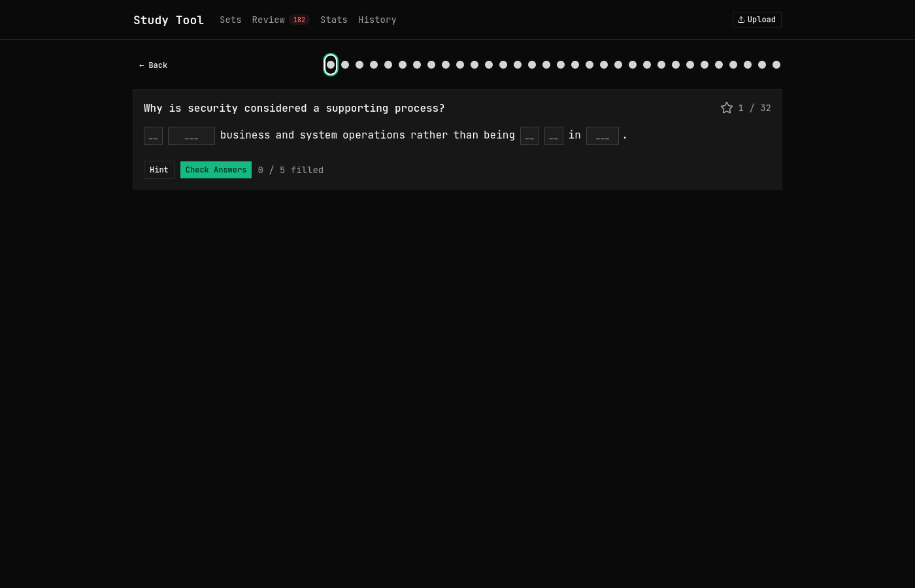Image resolution: width=915 pixels, height=588 pixels.
Task: Click the second blank before 'business'
Action: [x=191, y=136]
